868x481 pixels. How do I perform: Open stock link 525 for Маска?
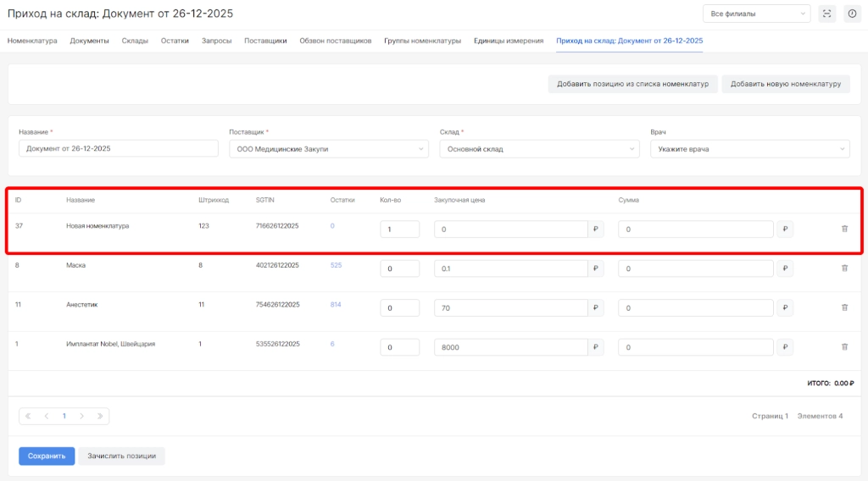tap(336, 265)
